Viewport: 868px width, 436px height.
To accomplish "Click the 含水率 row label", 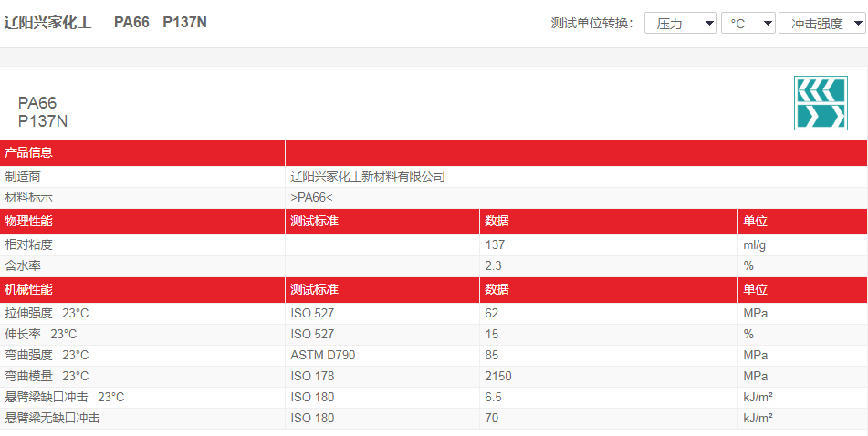I will pos(23,265).
